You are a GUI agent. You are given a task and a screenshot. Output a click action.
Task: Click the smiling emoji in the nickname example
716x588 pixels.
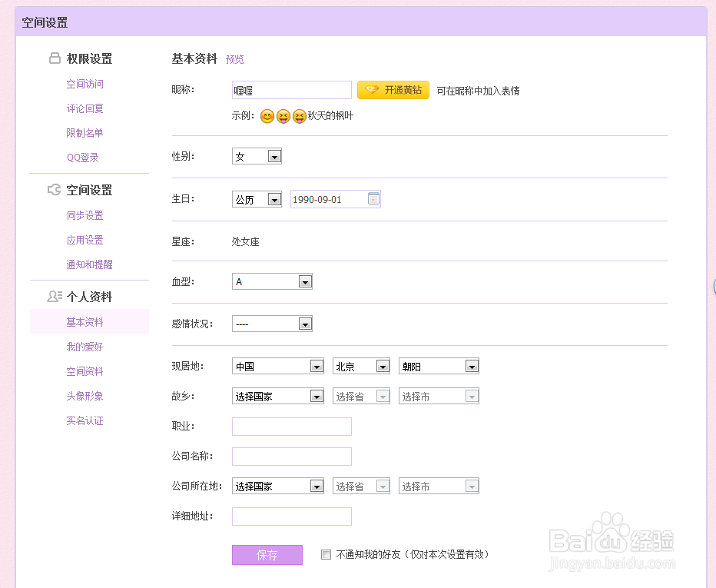point(267,116)
